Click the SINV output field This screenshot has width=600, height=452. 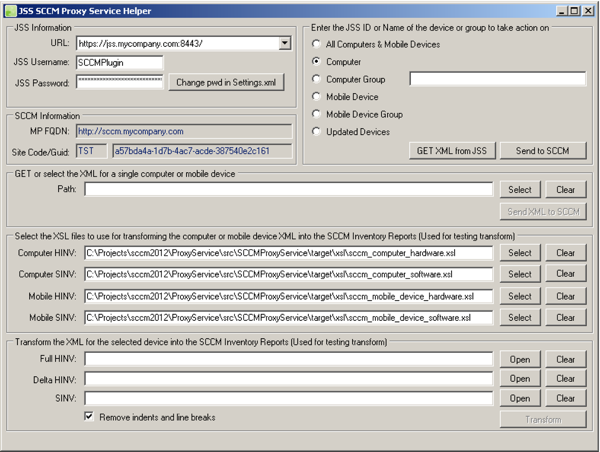[289, 398]
